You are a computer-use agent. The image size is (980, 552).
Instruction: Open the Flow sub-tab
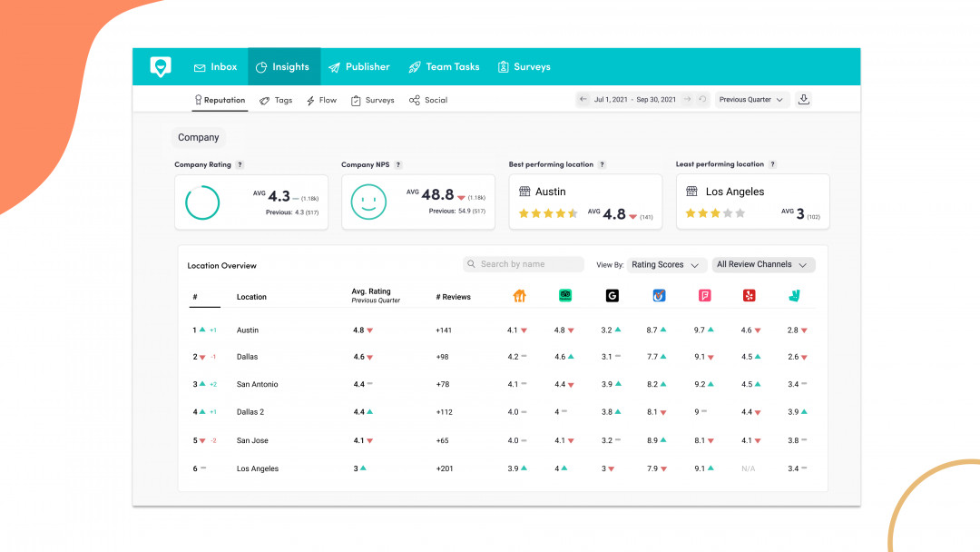click(322, 100)
